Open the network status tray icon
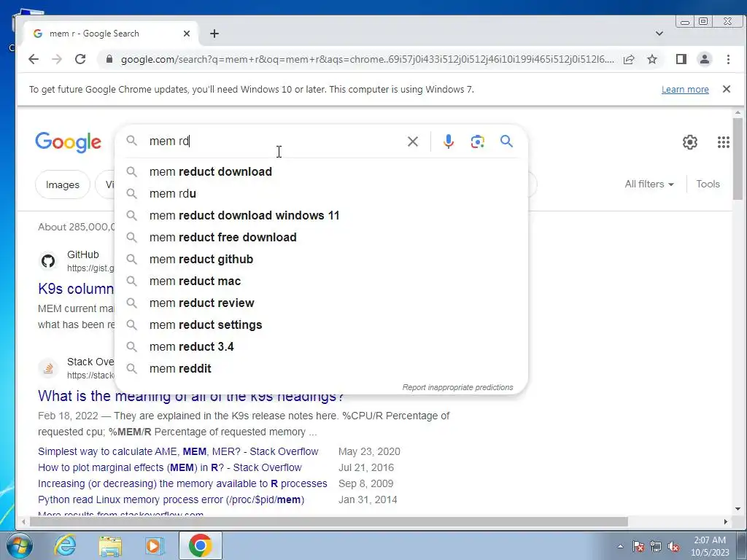747x560 pixels. [656, 546]
